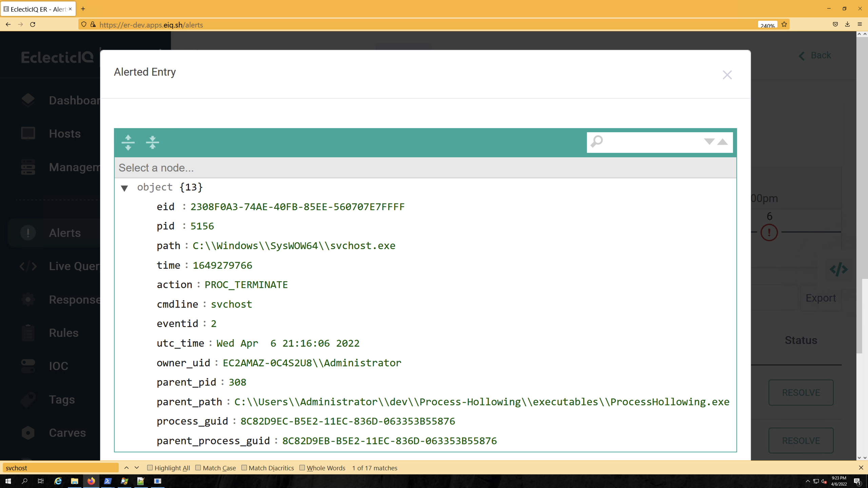
Task: Select the PROC_TERMINATE action value
Action: tap(246, 285)
